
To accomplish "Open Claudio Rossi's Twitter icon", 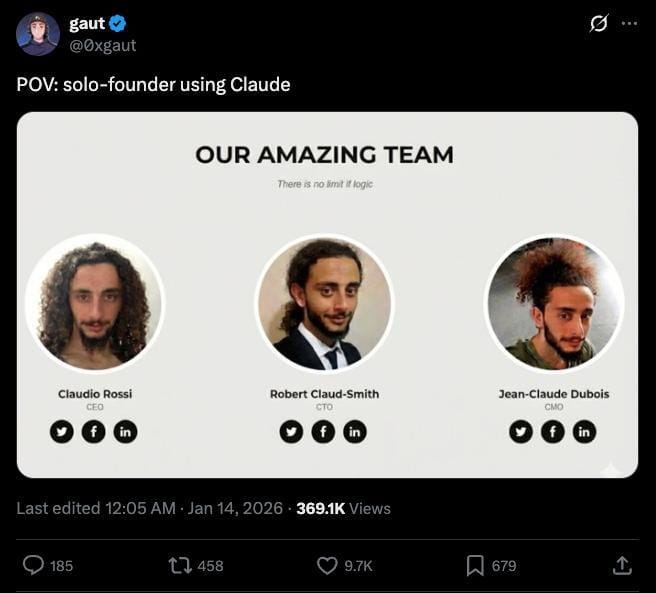I will [x=62, y=431].
